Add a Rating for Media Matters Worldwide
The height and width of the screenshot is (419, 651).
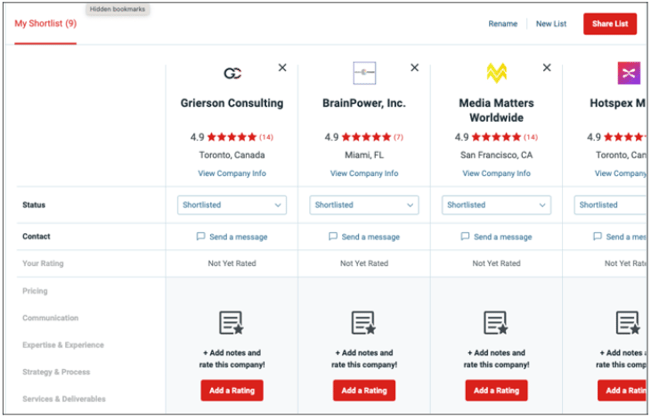(496, 390)
